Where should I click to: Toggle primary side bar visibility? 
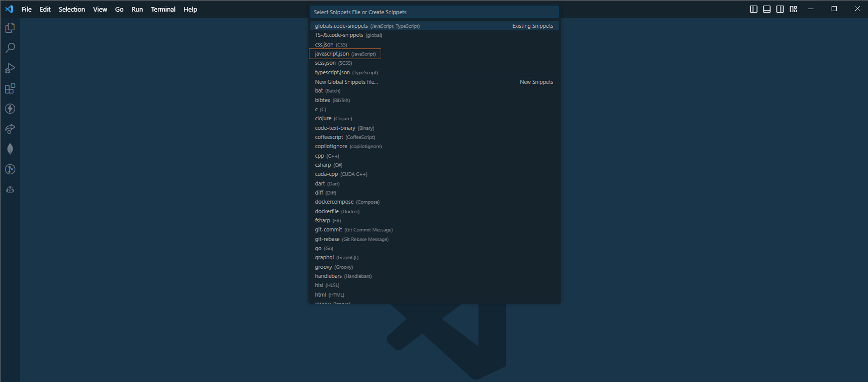pyautogui.click(x=753, y=9)
